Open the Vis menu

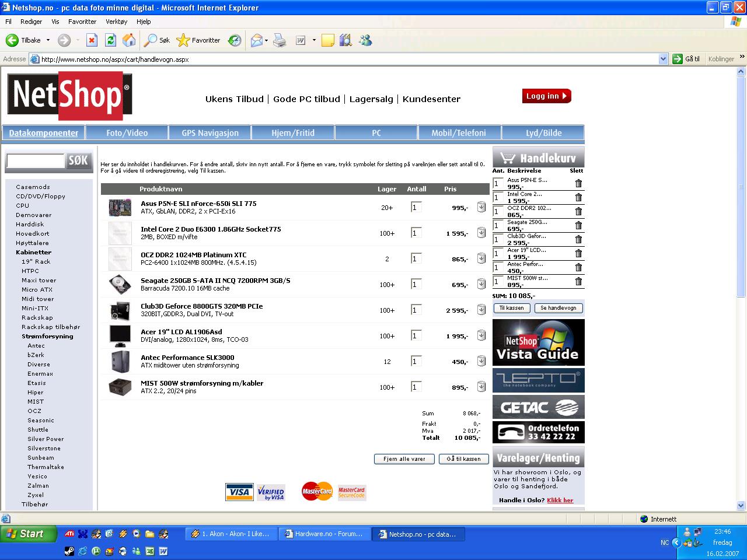pos(55,22)
